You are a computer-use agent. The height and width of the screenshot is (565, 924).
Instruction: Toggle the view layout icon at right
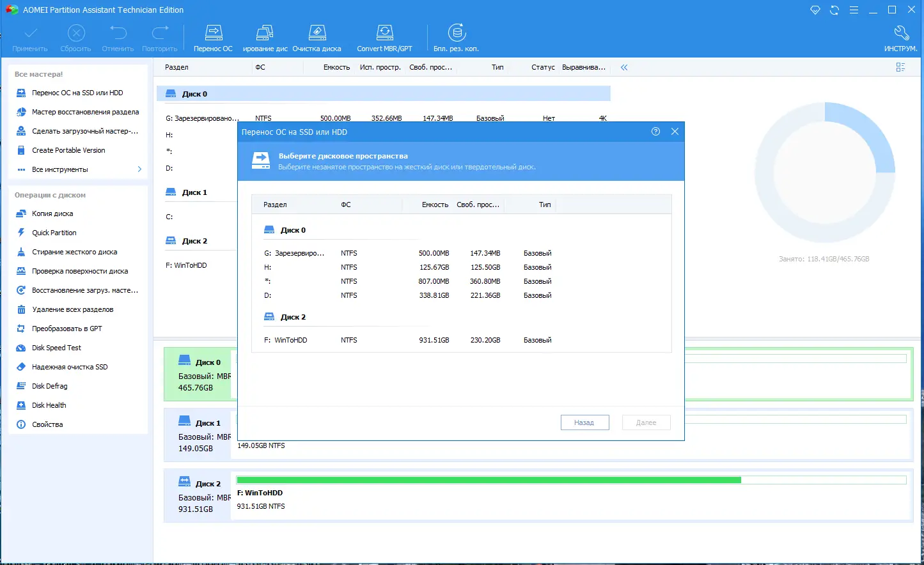tap(900, 67)
